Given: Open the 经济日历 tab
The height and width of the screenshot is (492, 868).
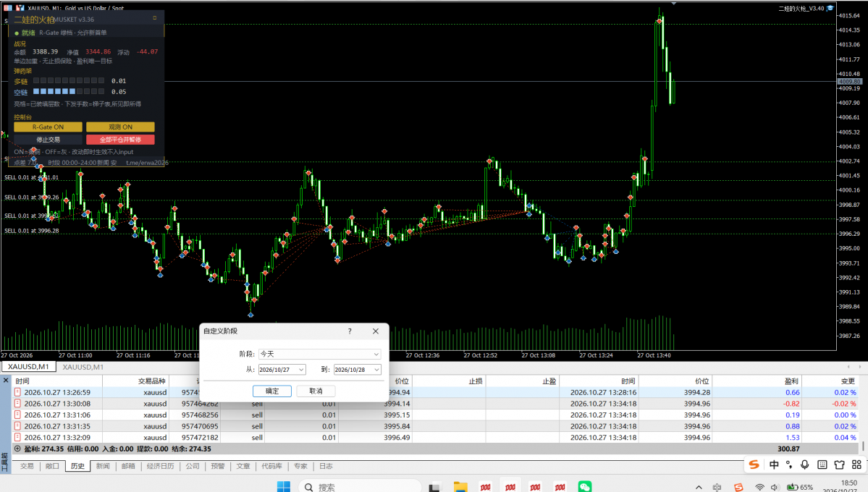Looking at the screenshot, I should pyautogui.click(x=161, y=466).
